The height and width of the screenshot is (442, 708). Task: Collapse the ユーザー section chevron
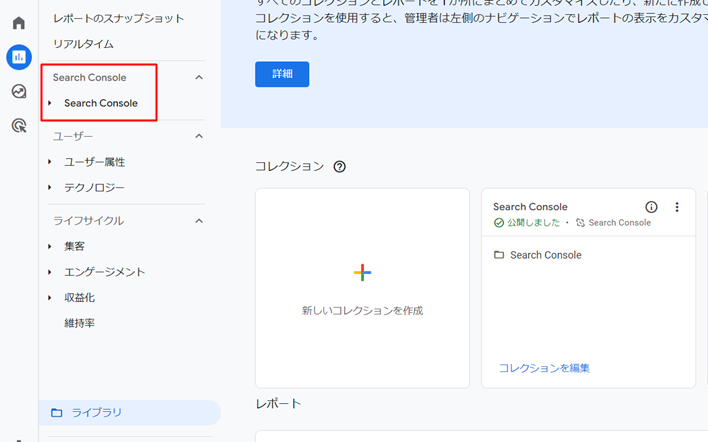coord(199,136)
